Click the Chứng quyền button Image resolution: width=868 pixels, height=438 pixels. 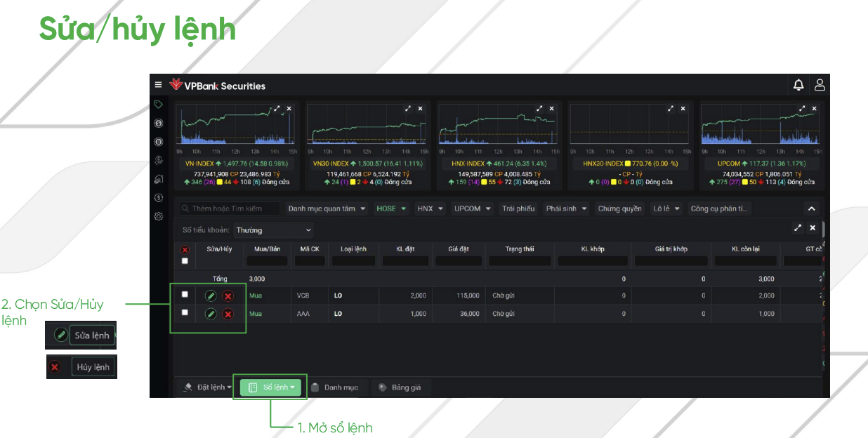tap(619, 208)
